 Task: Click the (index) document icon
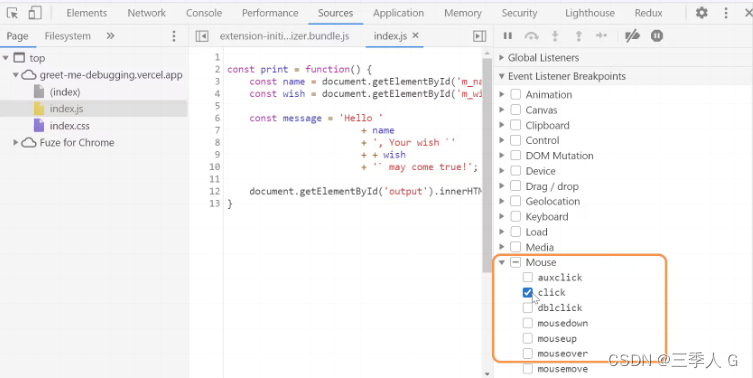tap(39, 92)
